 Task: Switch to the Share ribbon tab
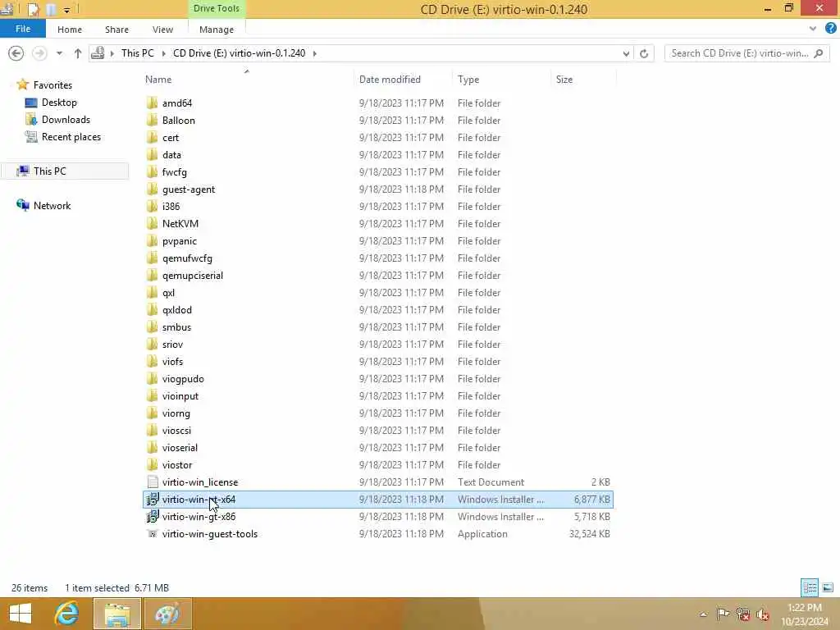tap(116, 30)
